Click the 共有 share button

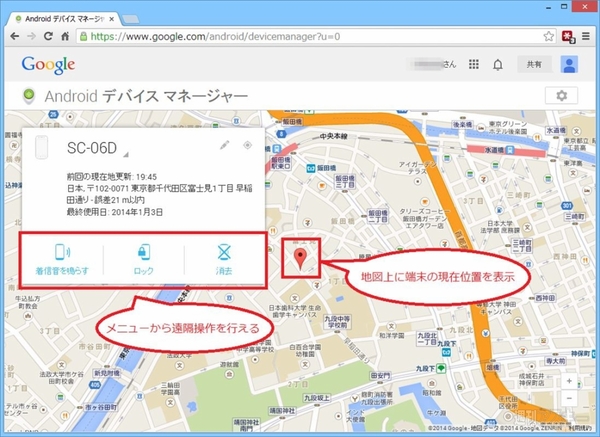[534, 64]
